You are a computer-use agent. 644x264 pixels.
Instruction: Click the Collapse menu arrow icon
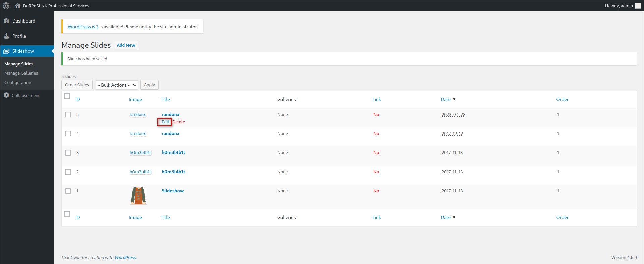coord(6,95)
